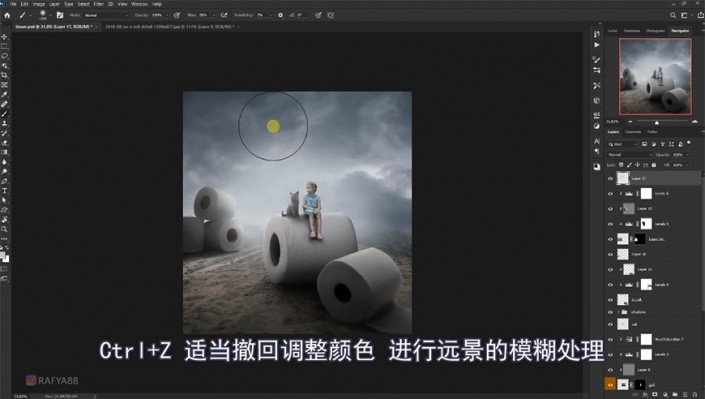The width and height of the screenshot is (705, 399).
Task: Select the Move tool
Action: 4,37
